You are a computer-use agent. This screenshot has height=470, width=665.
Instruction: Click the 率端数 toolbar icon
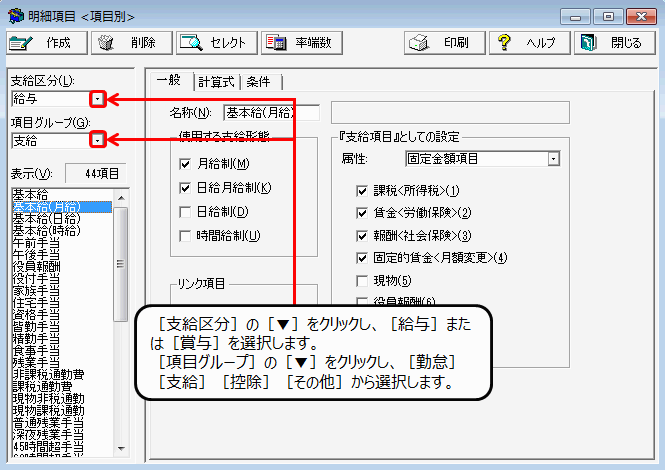(x=276, y=43)
